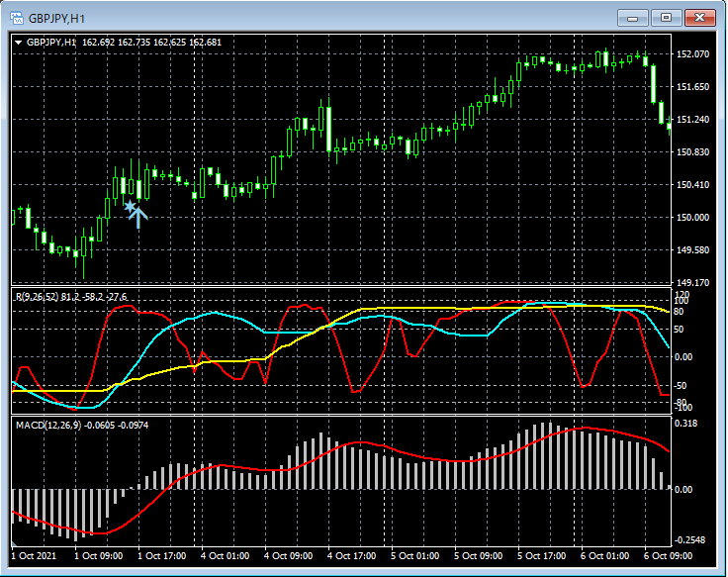Select the '1 Oct 2021' date label
This screenshot has height=577, width=728.
click(x=35, y=556)
